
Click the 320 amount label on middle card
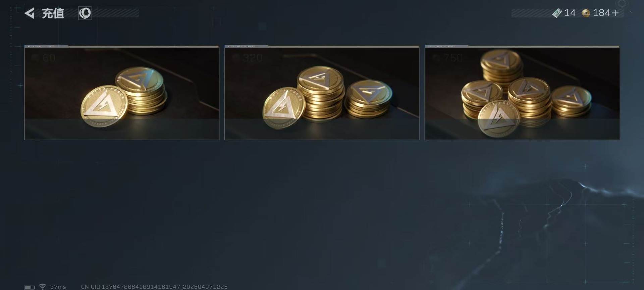click(x=253, y=58)
